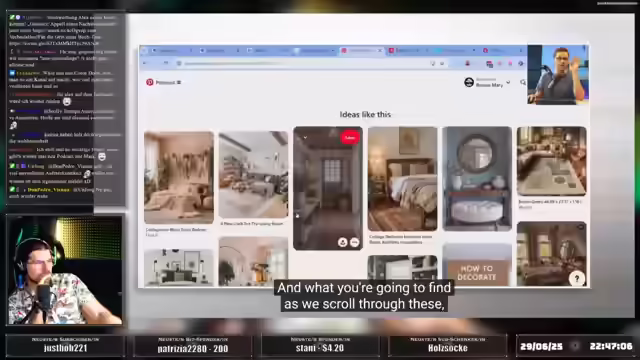Switch to the last browser tab with pink icon
Viewport: 640px width, 360px height.
(502, 50)
